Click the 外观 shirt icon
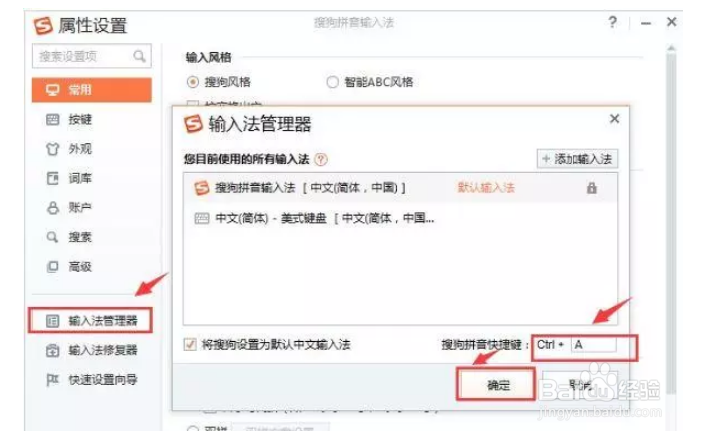Screen dimensions: 701x437 tap(53, 149)
